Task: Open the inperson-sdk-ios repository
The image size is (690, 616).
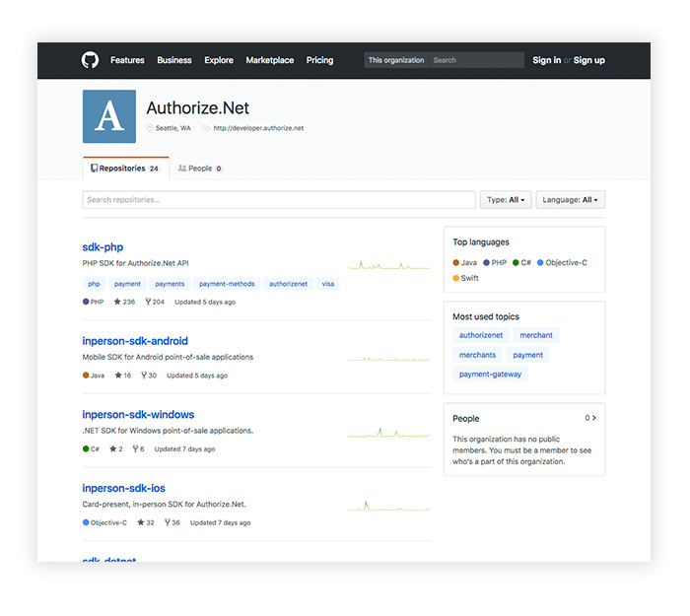Action: pos(123,488)
